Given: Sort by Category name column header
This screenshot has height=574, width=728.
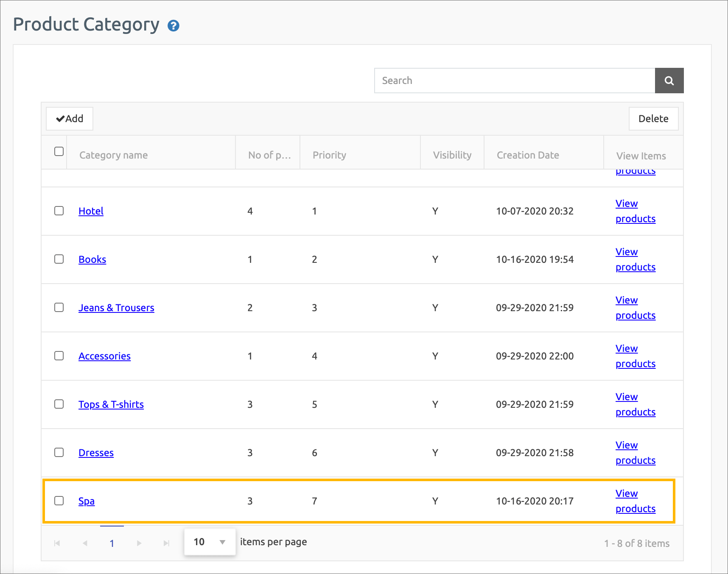Looking at the screenshot, I should pyautogui.click(x=113, y=155).
